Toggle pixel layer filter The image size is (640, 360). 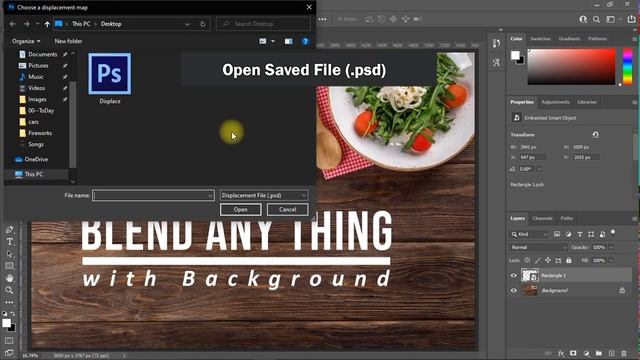557,234
